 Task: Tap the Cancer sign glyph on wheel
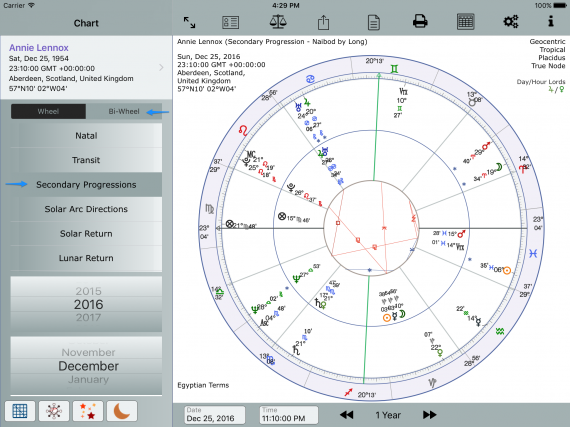point(310,78)
